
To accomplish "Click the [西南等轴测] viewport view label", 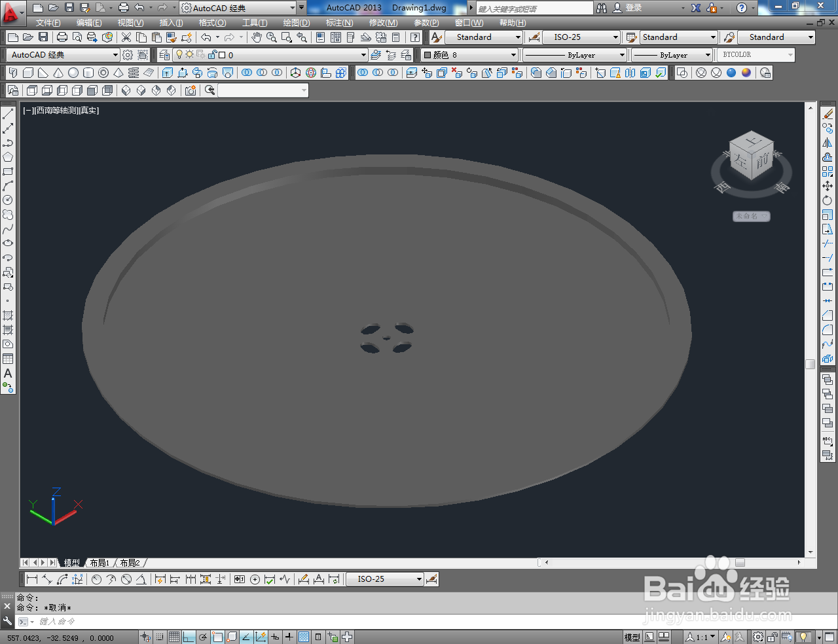I will tap(56, 111).
